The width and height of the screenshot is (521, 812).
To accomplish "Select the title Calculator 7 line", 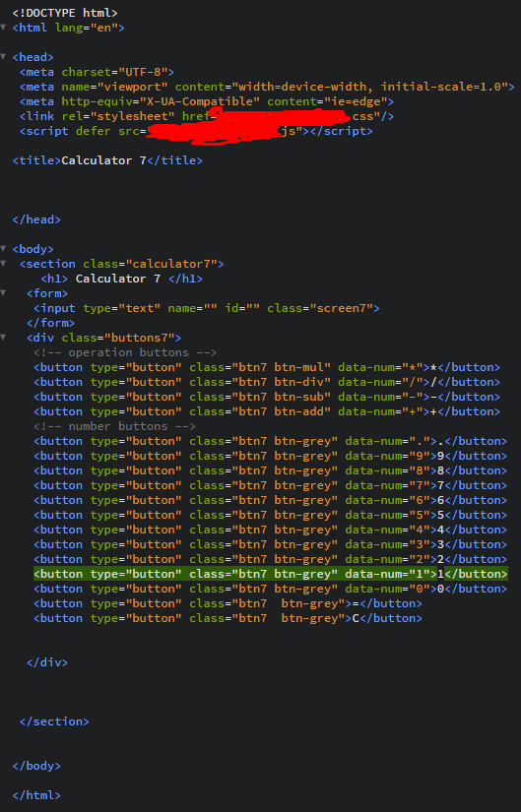I will (x=107, y=160).
